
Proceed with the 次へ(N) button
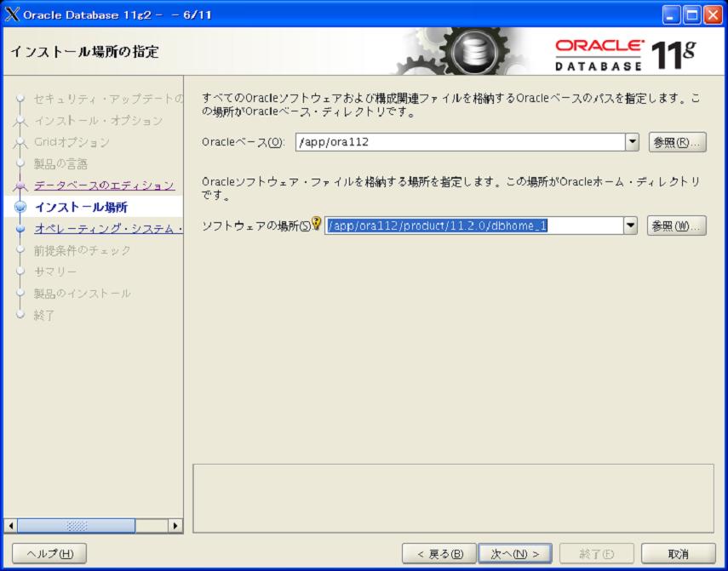pyautogui.click(x=515, y=553)
